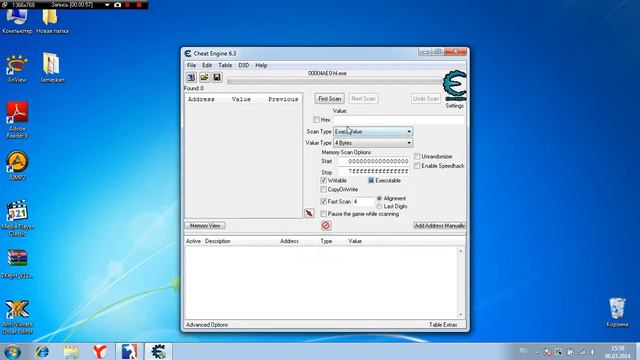
Task: Select the Last Digits radio button
Action: pyautogui.click(x=379, y=207)
